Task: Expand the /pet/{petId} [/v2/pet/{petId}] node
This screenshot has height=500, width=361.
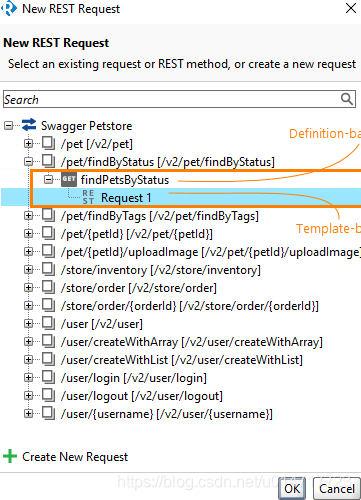Action: coord(28,234)
